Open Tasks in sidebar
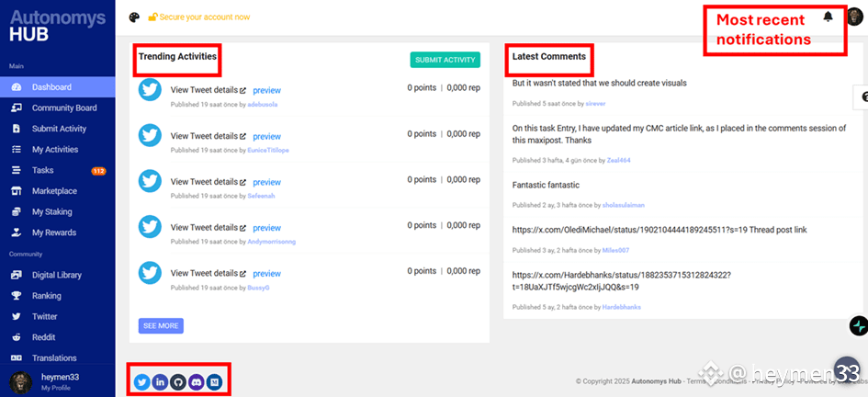 click(58, 170)
